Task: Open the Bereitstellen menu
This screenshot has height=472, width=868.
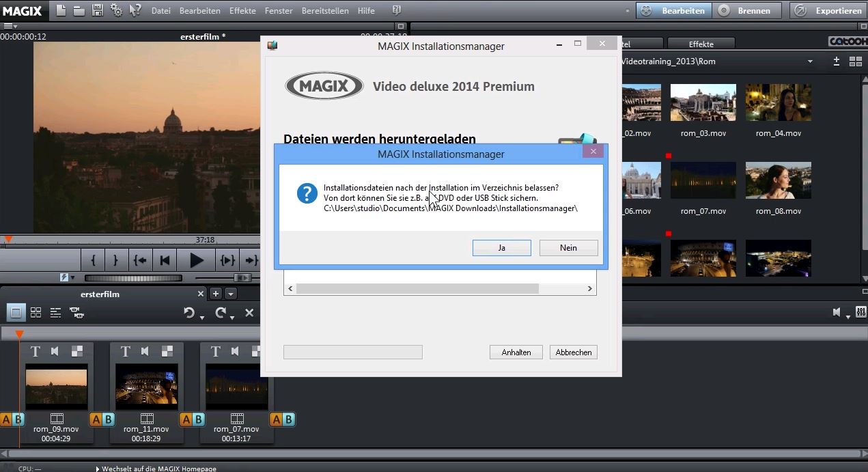Action: pos(325,11)
